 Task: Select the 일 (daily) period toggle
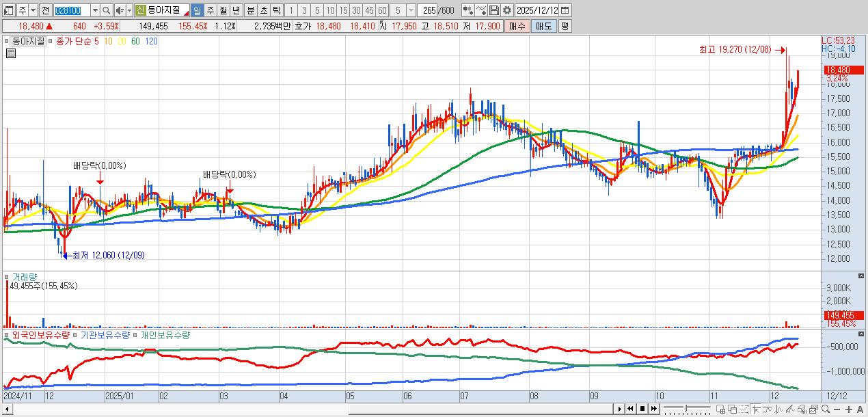pyautogui.click(x=198, y=10)
